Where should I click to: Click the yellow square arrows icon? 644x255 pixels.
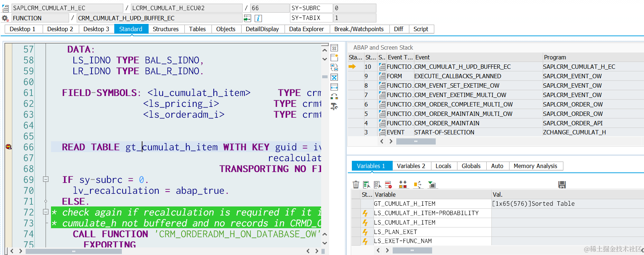pyautogui.click(x=417, y=185)
